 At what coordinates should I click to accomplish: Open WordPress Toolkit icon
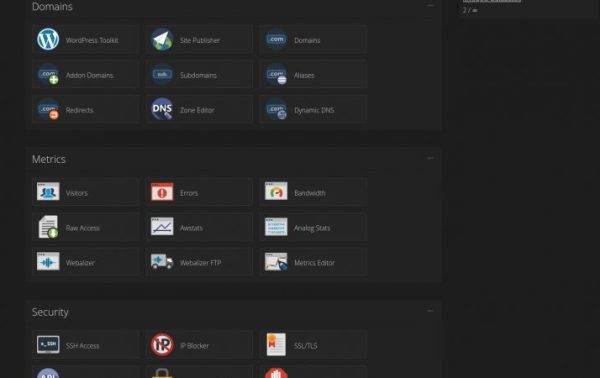coord(48,39)
